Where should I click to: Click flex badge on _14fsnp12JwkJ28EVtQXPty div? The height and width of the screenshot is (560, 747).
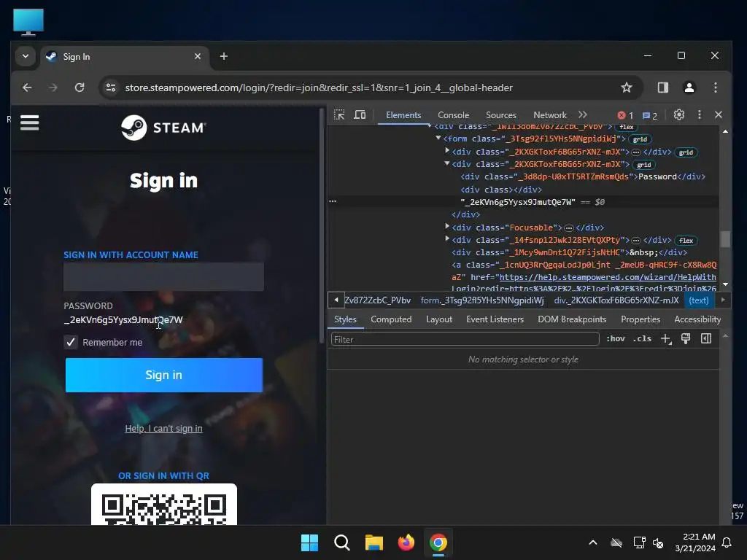click(x=686, y=241)
